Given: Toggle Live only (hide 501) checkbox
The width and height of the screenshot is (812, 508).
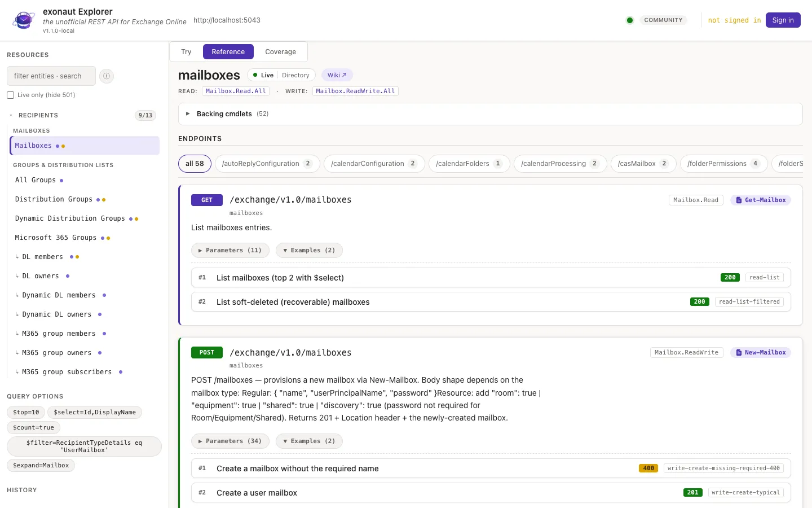Looking at the screenshot, I should click(x=10, y=95).
